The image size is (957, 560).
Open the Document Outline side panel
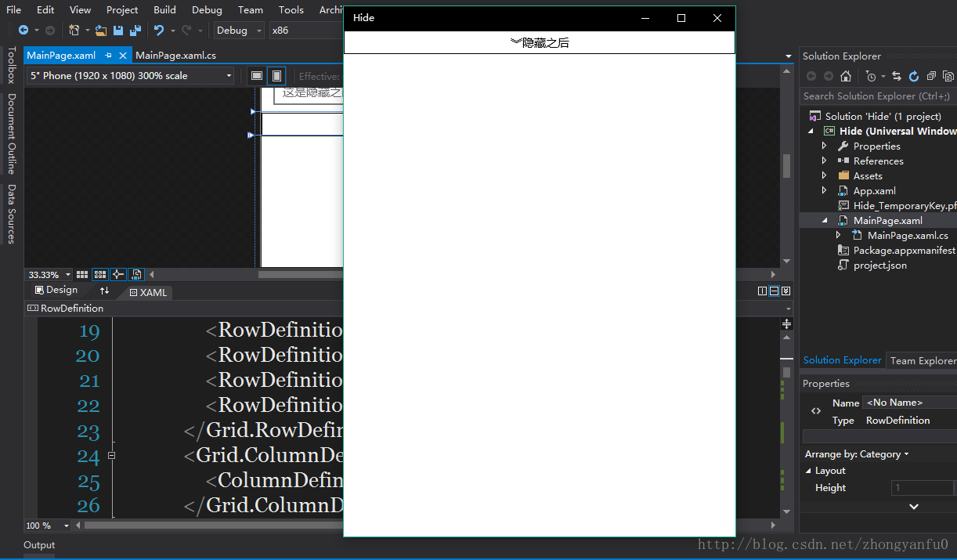(11, 134)
